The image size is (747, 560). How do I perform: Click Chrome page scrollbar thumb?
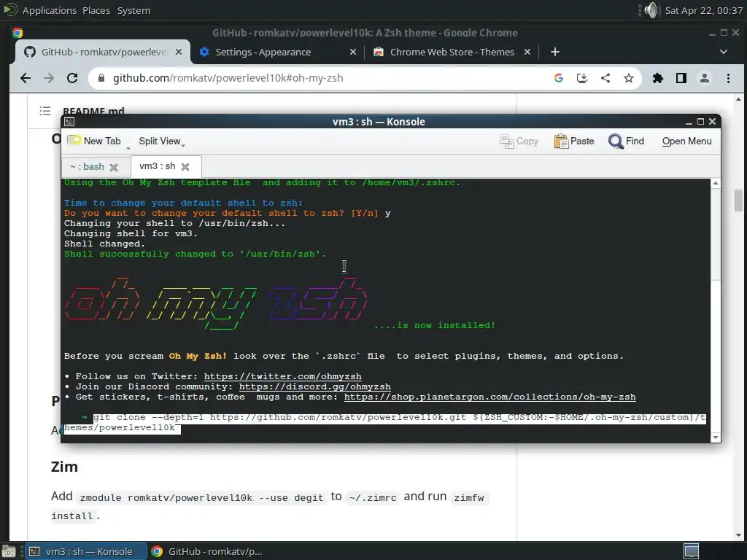tap(738, 200)
